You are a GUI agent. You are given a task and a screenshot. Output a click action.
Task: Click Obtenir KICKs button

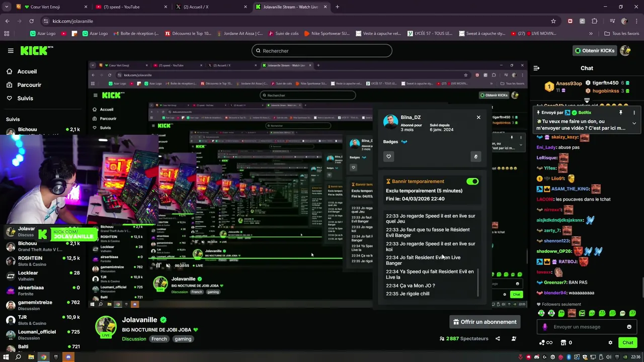click(594, 51)
